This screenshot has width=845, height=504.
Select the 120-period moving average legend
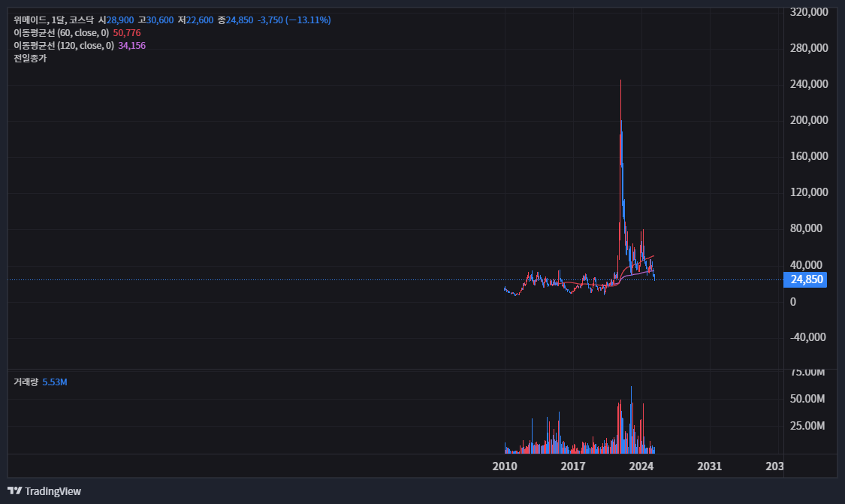tap(64, 46)
